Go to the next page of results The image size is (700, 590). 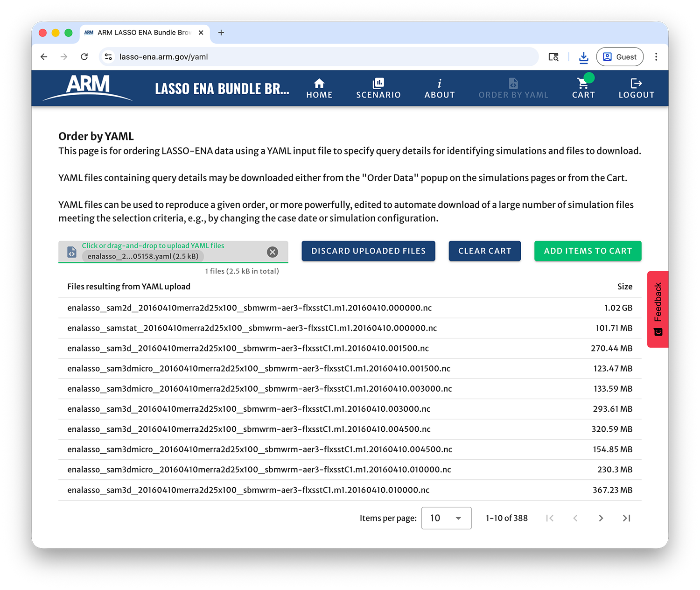(x=601, y=518)
